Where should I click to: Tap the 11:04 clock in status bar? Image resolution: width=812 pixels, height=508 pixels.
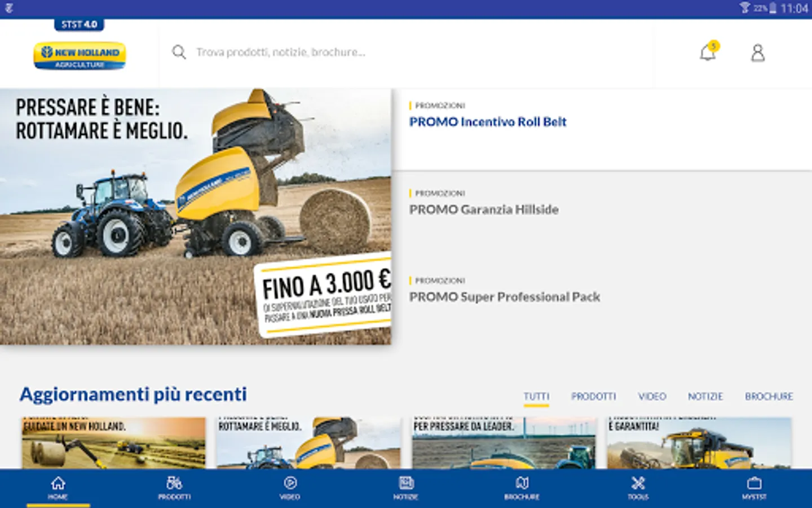click(x=795, y=8)
